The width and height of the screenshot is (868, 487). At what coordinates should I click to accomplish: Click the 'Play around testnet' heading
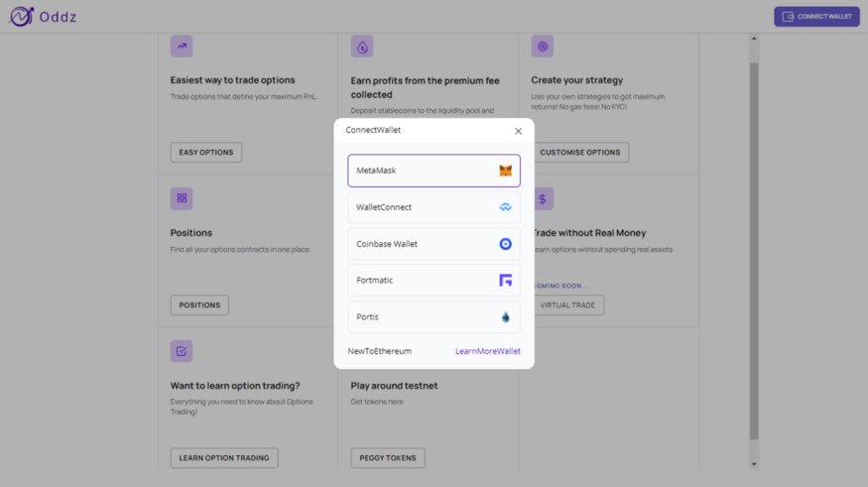(x=394, y=386)
